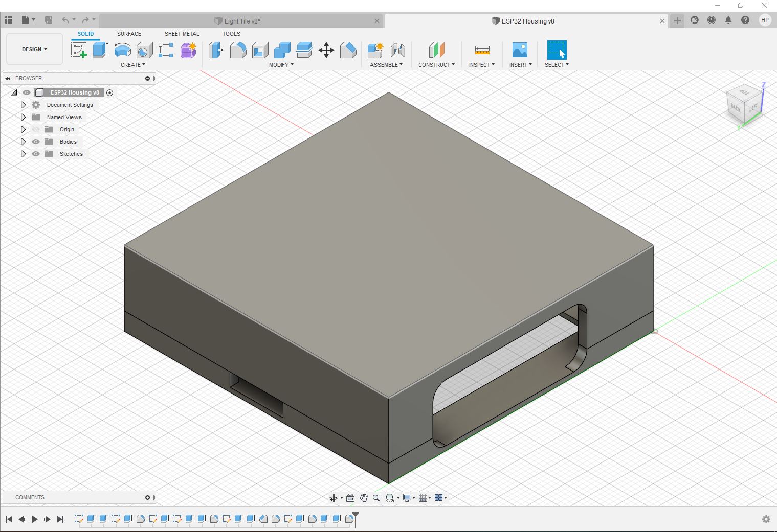Activate the Pan hand tool
Viewport: 777px width, 532px height.
pyautogui.click(x=364, y=498)
